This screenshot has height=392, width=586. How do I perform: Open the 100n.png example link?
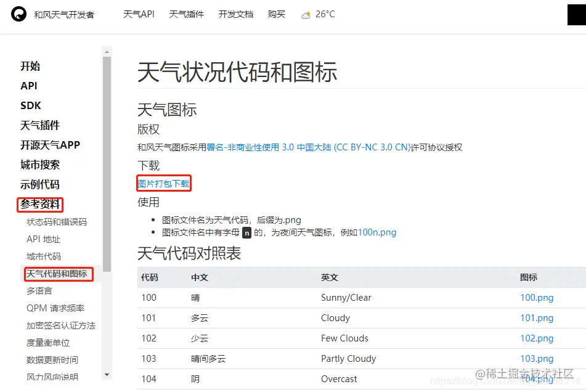coord(377,232)
